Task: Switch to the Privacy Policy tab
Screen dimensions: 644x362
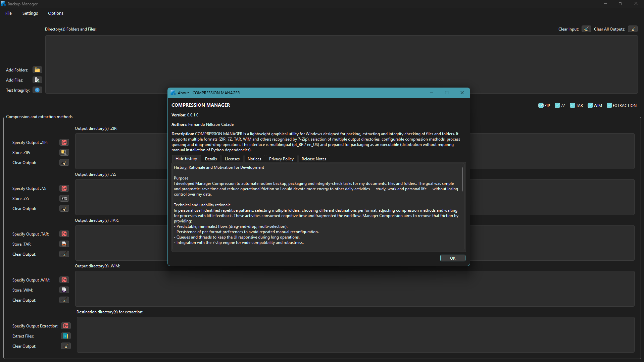Action: click(281, 159)
